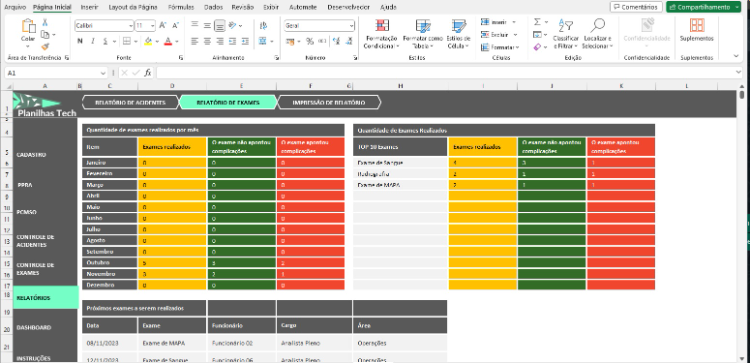Go to RELATÓRIO DE ACIDENTES

(131, 102)
